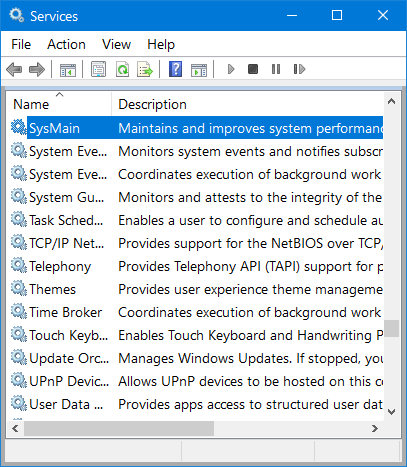
Task: Select the TCP/IP Net... service name
Action: click(67, 243)
